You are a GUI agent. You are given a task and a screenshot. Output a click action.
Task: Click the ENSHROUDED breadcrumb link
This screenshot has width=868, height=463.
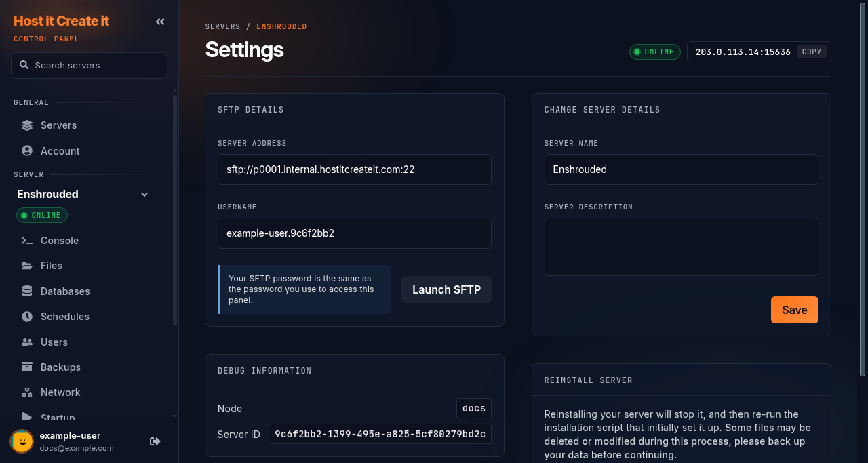pos(281,27)
